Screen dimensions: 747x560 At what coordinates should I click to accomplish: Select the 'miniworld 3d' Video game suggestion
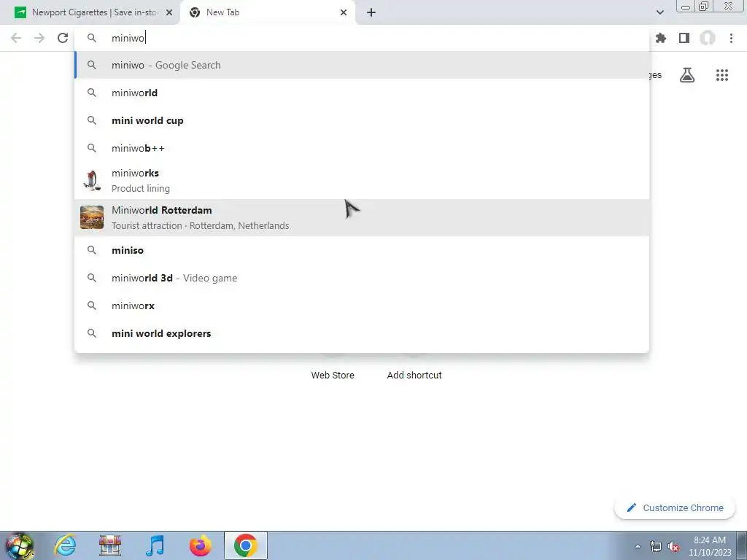(362, 278)
